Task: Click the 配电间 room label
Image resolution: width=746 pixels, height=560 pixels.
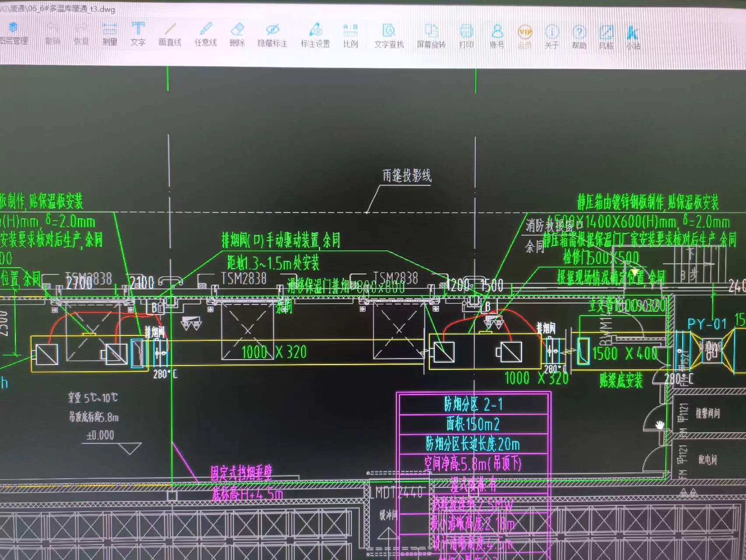Action: pyautogui.click(x=707, y=459)
